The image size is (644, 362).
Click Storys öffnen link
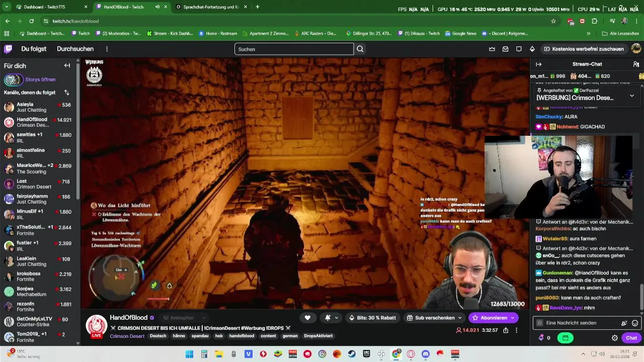tap(40, 79)
